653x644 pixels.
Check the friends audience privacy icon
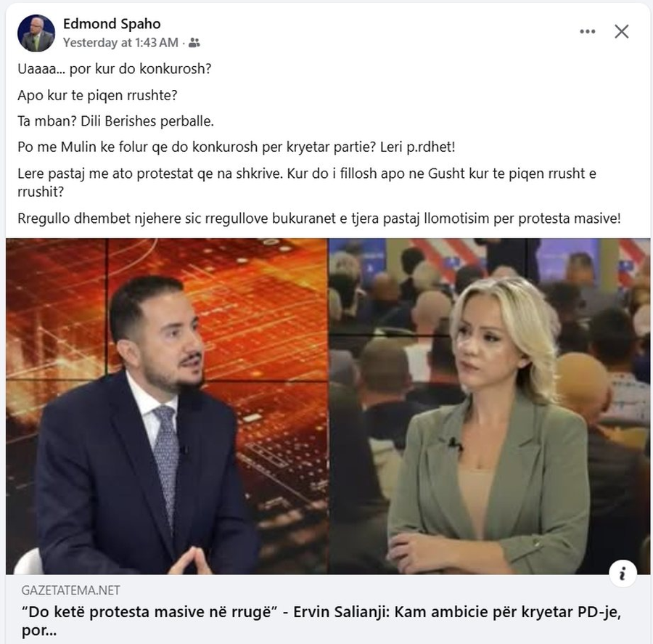point(194,43)
